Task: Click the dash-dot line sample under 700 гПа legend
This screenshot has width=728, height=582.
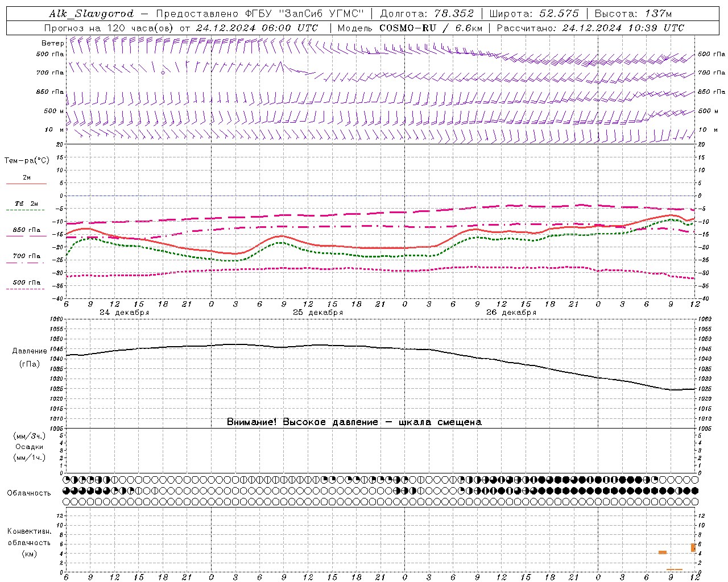Action: coord(25,263)
